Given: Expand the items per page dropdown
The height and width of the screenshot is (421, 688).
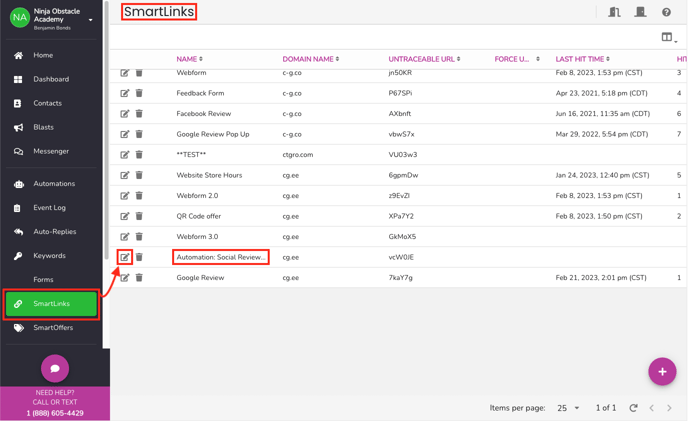Looking at the screenshot, I should [x=568, y=408].
